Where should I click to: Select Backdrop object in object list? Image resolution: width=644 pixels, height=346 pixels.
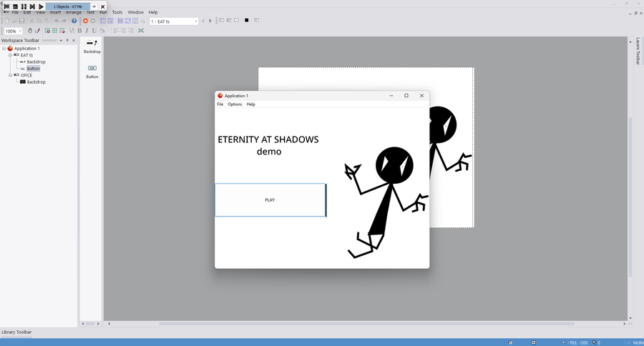click(x=92, y=46)
